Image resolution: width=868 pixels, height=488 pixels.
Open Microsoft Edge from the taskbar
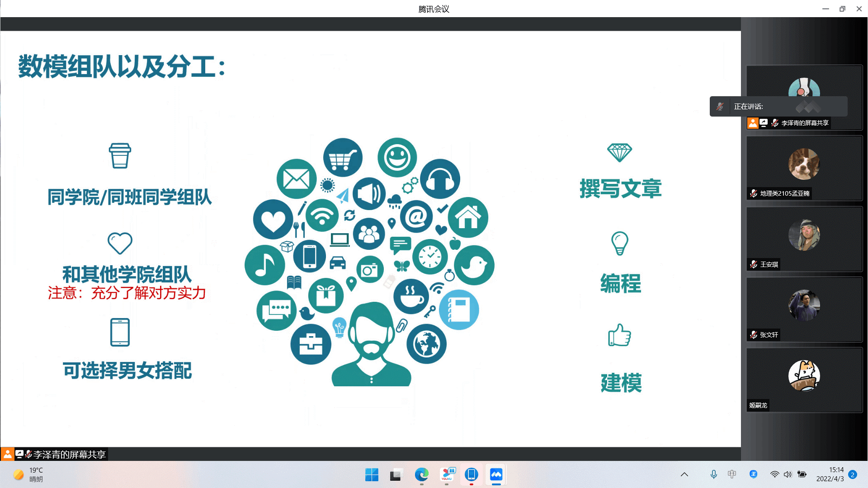point(421,474)
